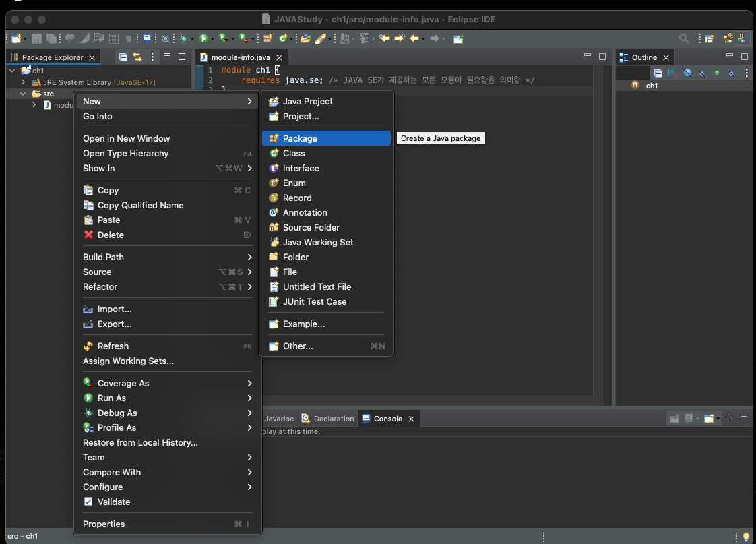The height and width of the screenshot is (544, 756).
Task: Maximize the editor area panel
Action: tap(602, 57)
